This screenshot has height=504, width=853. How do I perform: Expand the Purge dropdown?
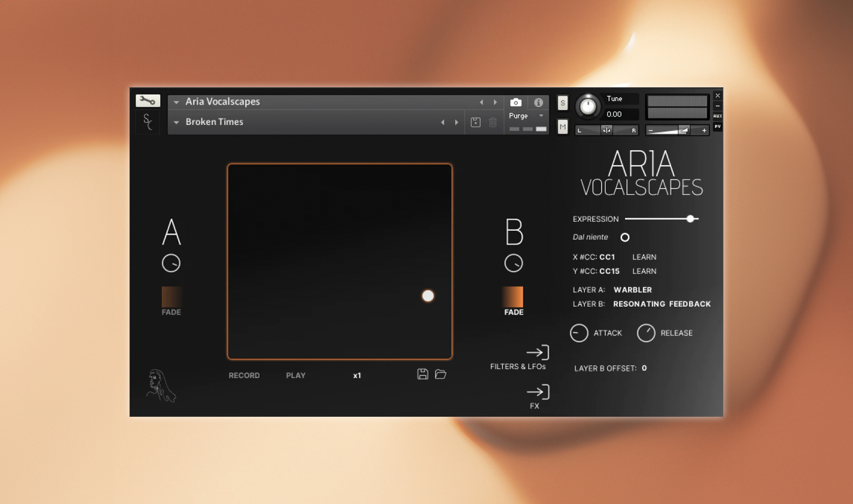tap(541, 116)
